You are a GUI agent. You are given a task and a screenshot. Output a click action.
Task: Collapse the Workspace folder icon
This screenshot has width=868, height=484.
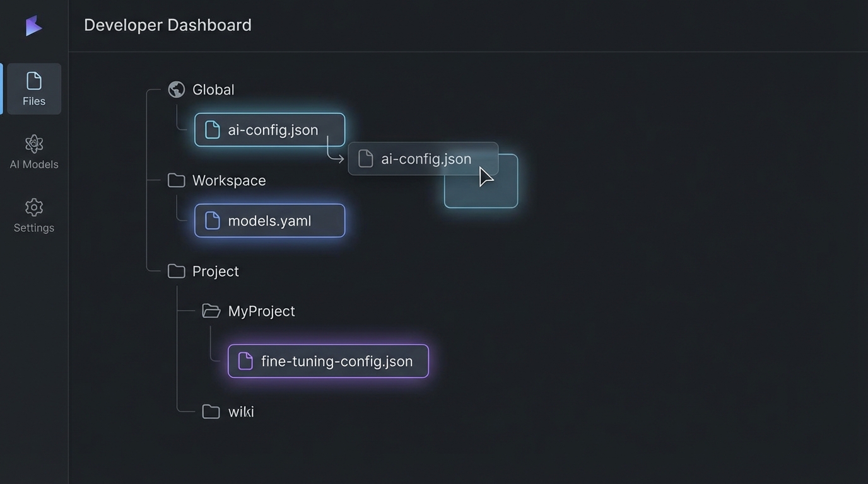click(x=177, y=180)
